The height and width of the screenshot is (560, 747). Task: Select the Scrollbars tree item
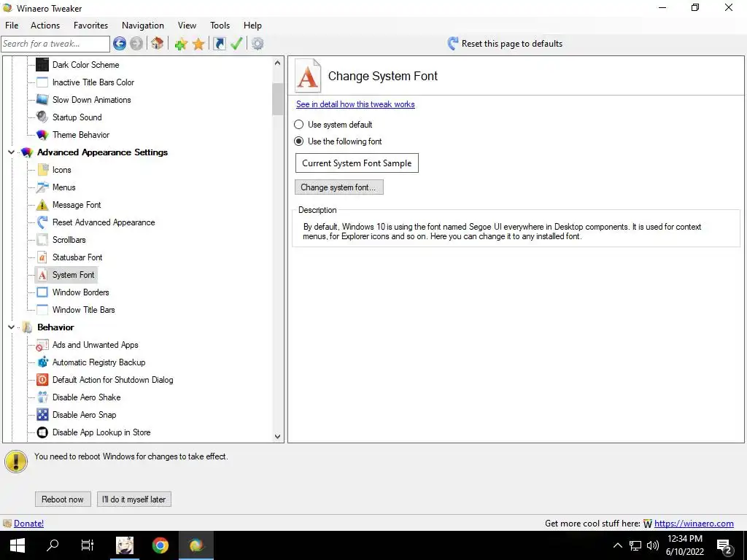click(x=69, y=239)
